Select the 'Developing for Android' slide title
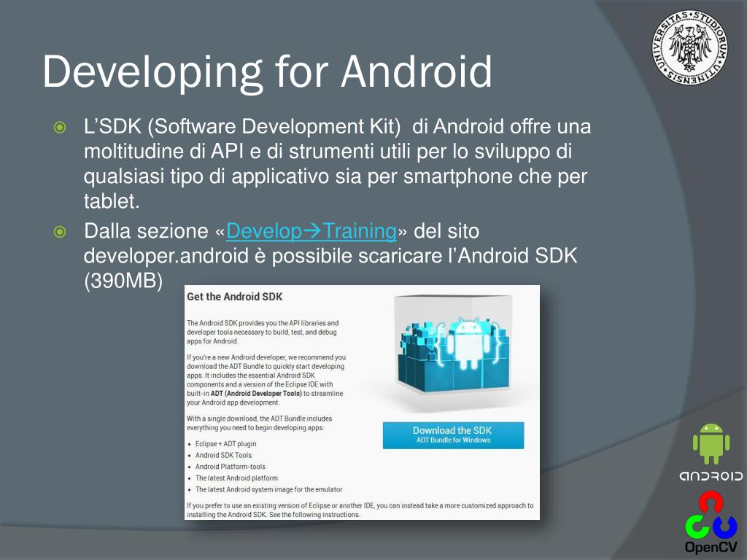The image size is (747, 560). (267, 71)
